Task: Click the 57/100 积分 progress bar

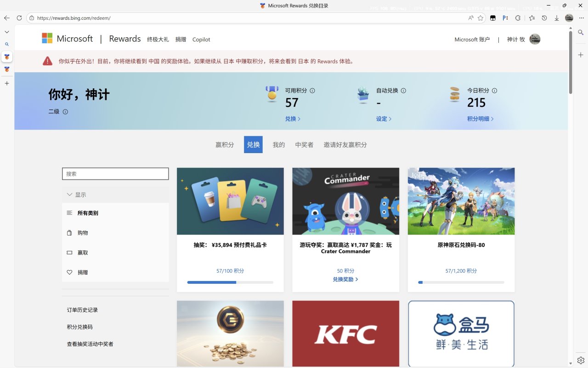Action: tap(230, 282)
